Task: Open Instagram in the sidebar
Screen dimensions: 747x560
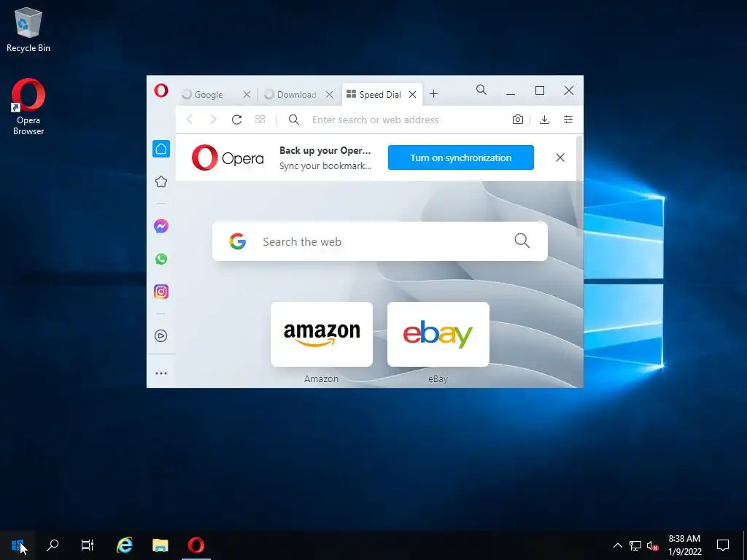Action: click(x=161, y=292)
